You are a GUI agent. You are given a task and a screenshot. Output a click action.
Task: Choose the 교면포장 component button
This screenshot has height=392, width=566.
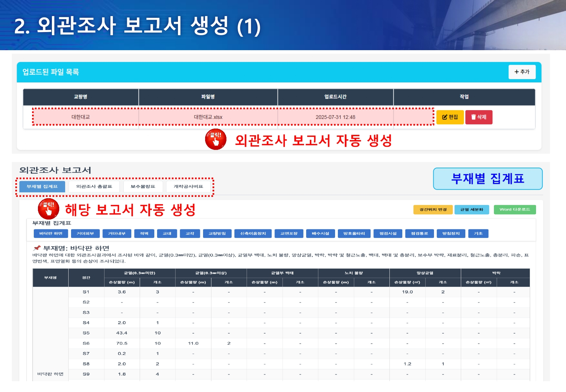(x=289, y=233)
